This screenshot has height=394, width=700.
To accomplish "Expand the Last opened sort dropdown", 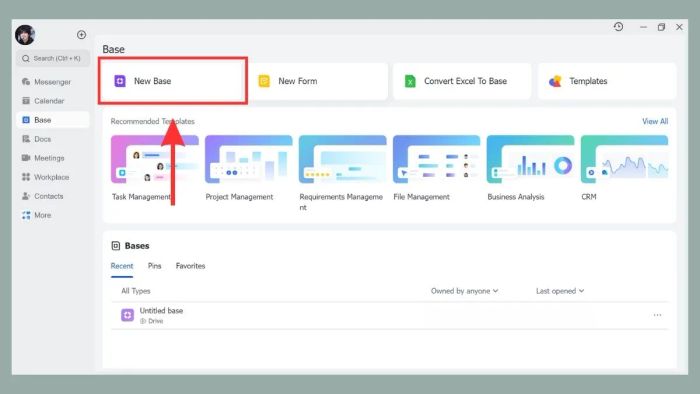I will click(560, 291).
